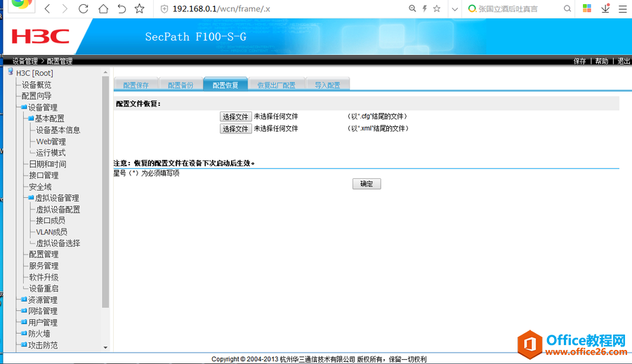Go back with the browser back arrow
Image resolution: width=632 pixels, height=364 pixels.
47,8
